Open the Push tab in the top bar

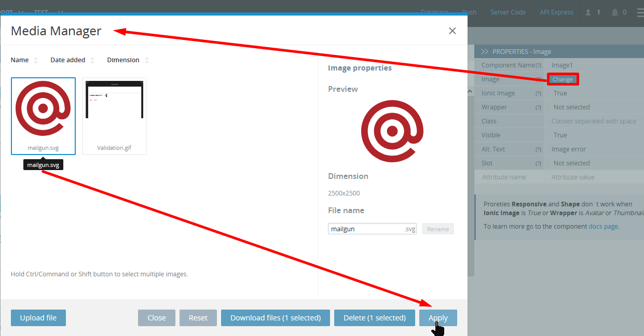click(469, 12)
